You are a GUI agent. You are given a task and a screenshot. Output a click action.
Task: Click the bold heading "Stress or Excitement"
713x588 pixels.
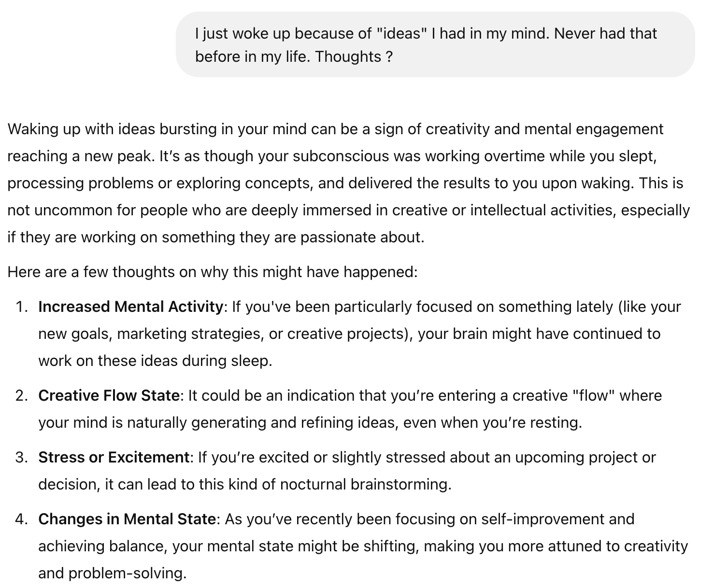pos(114,458)
